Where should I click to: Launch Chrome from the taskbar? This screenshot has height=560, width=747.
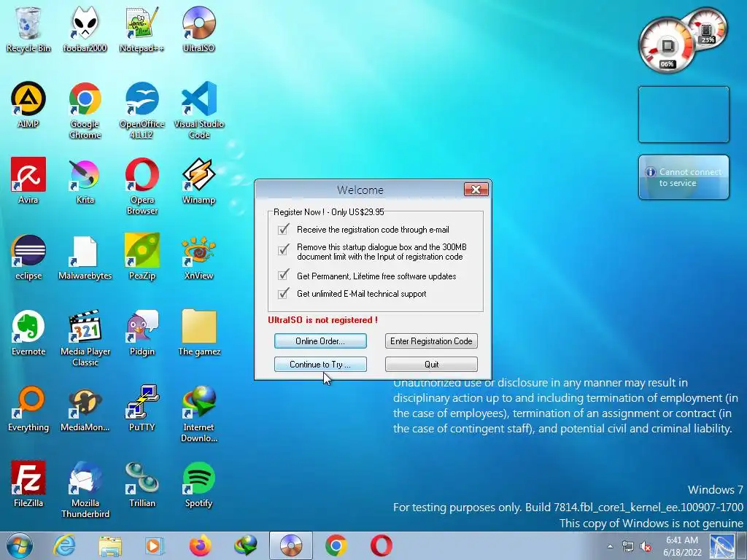coord(336,545)
